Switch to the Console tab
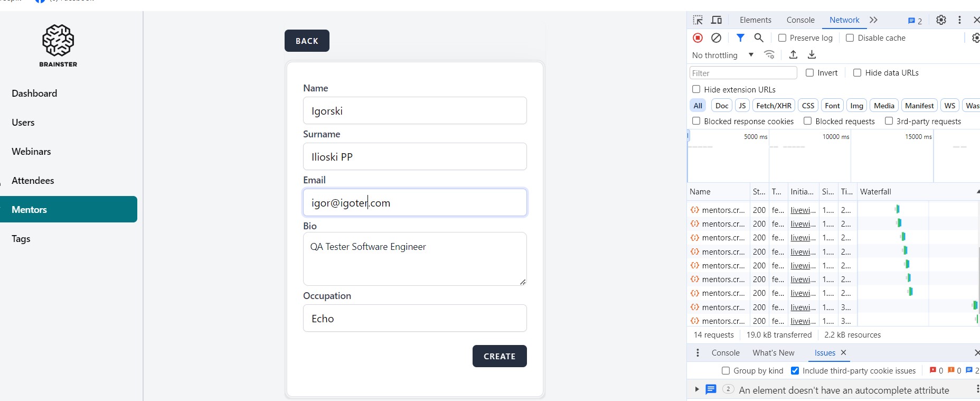 800,20
